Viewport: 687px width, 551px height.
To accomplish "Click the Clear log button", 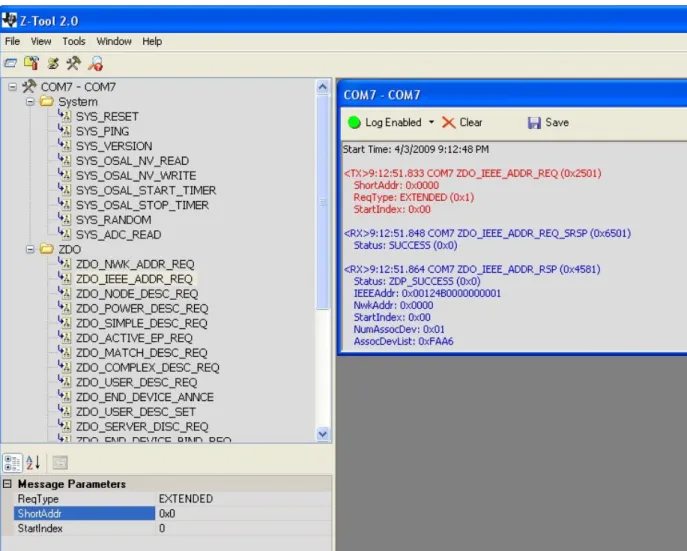I will tap(462, 122).
